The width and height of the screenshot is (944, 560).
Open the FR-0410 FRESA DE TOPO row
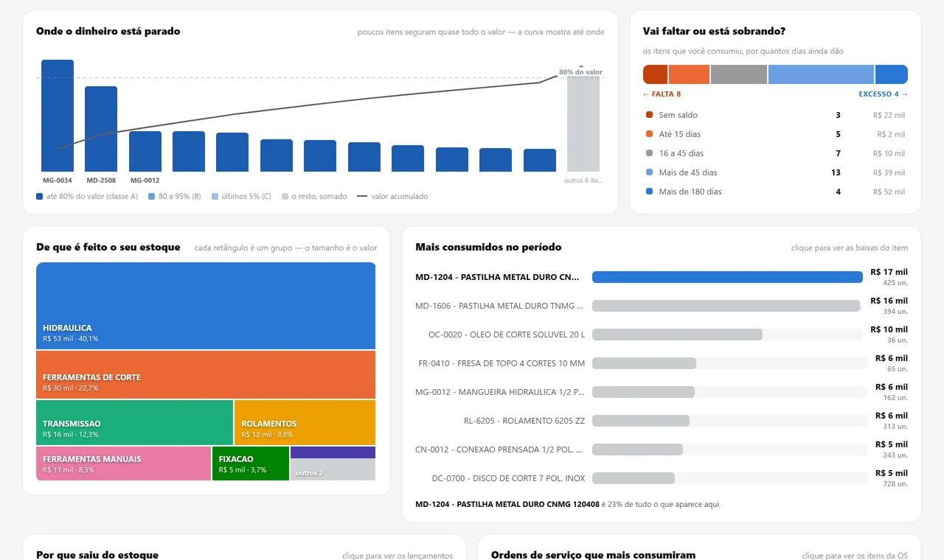click(662, 363)
